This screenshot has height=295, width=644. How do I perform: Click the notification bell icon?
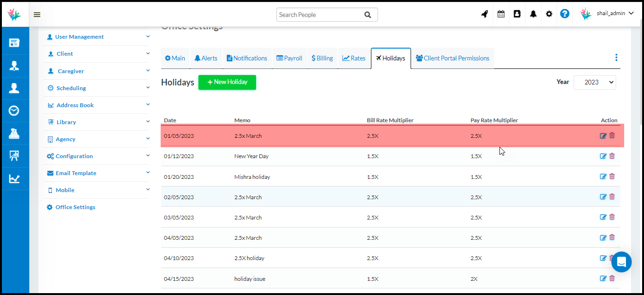pyautogui.click(x=533, y=14)
